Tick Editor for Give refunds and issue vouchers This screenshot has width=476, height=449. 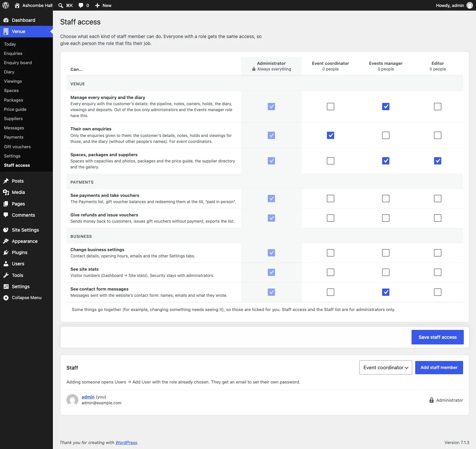[438, 218]
